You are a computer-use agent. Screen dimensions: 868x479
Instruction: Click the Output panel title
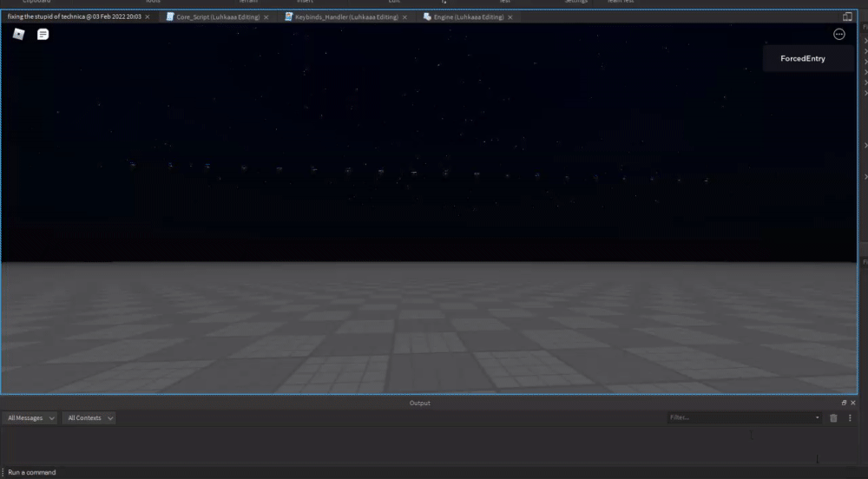point(419,404)
